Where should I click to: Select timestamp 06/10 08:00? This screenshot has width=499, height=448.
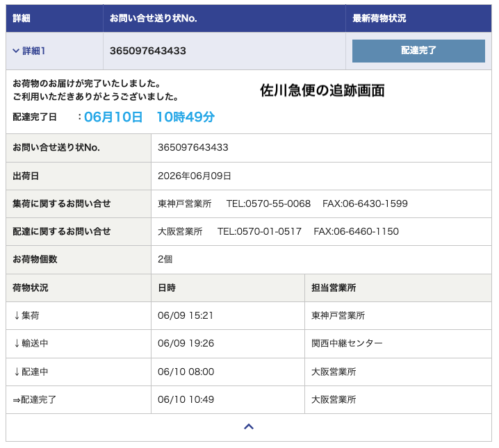[186, 372]
